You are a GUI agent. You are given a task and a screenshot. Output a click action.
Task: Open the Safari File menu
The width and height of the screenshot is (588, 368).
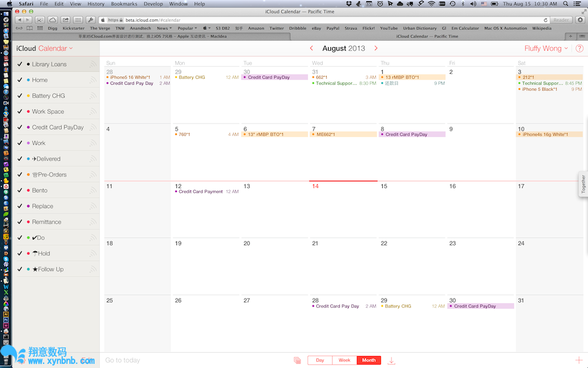[x=44, y=4]
